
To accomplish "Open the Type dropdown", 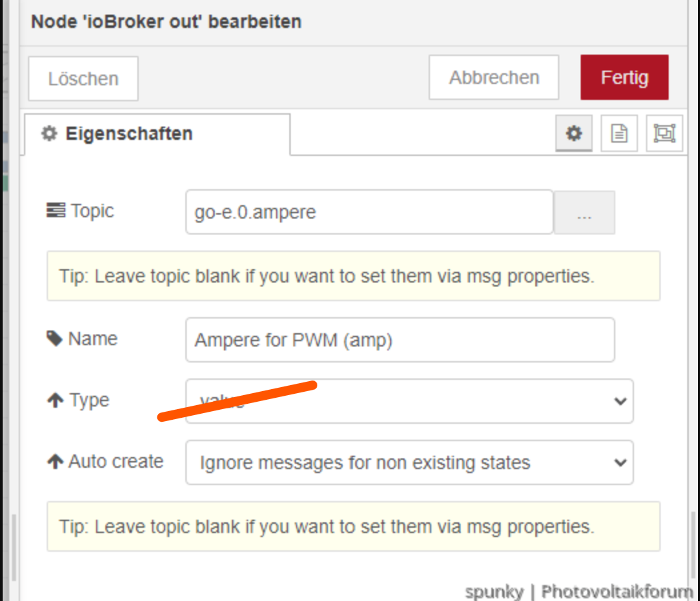I will click(x=409, y=401).
